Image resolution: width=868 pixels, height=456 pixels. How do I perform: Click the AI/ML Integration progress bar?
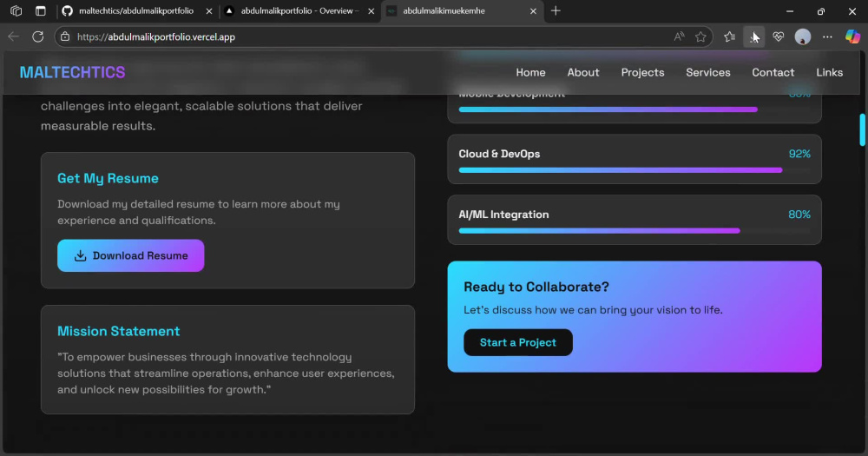(635, 230)
